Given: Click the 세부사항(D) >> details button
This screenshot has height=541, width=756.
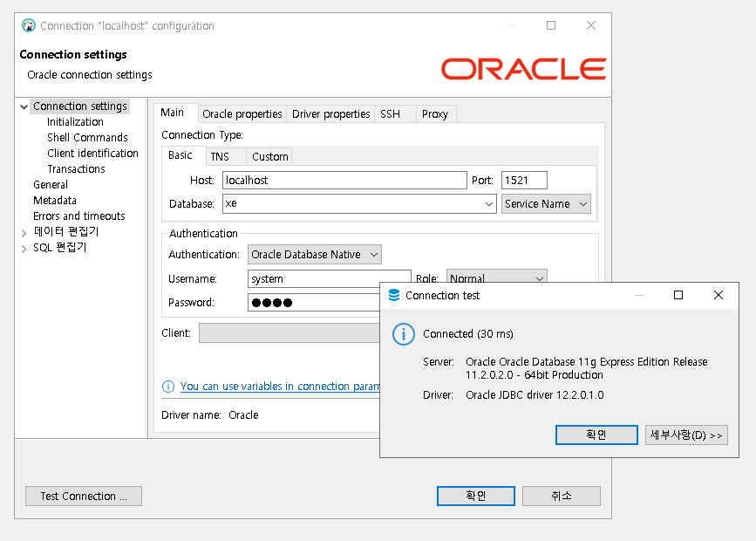Looking at the screenshot, I should pos(686,435).
